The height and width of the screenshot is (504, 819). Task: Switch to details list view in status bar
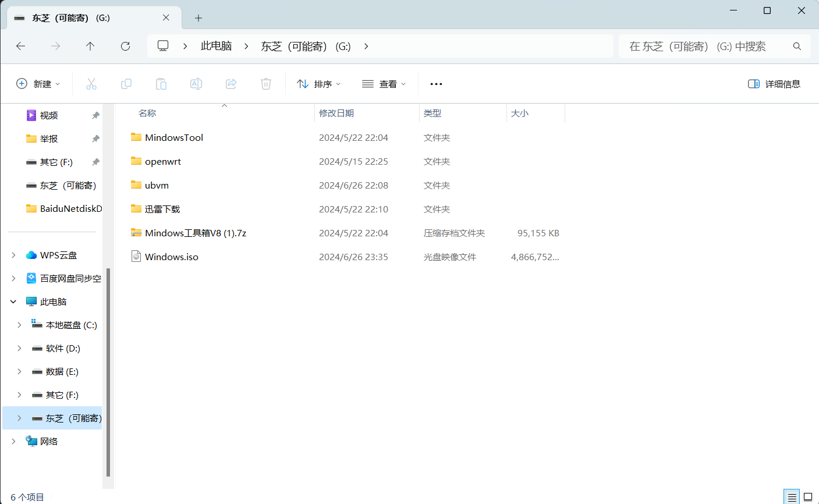[792, 497]
